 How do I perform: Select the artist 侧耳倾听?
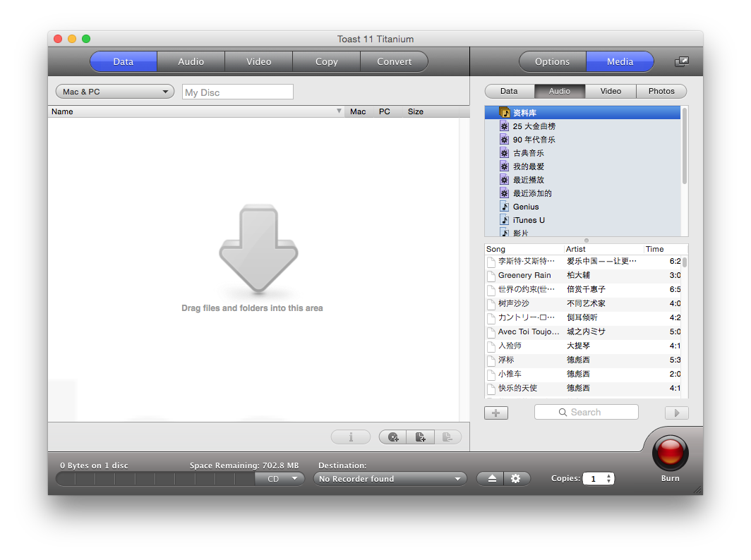click(582, 318)
